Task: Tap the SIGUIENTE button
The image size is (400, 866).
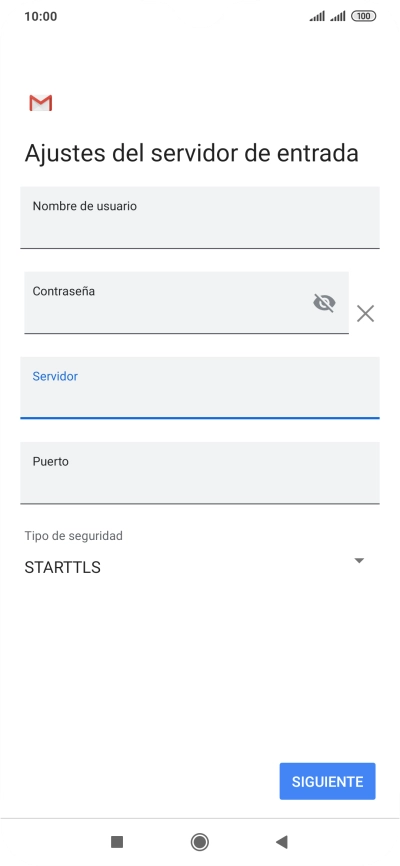Action: (328, 781)
